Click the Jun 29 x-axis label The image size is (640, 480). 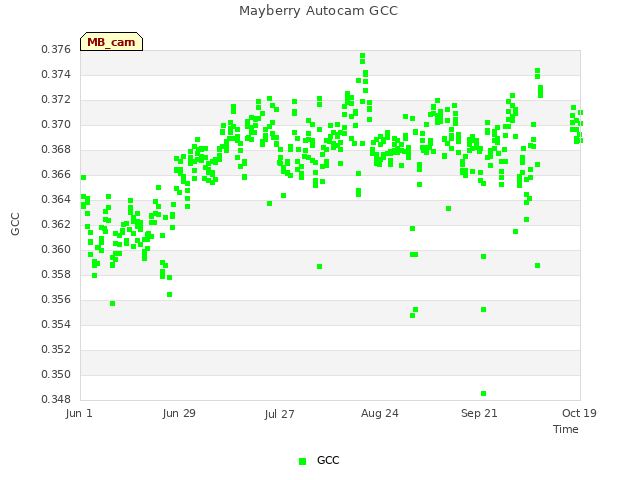click(x=179, y=413)
